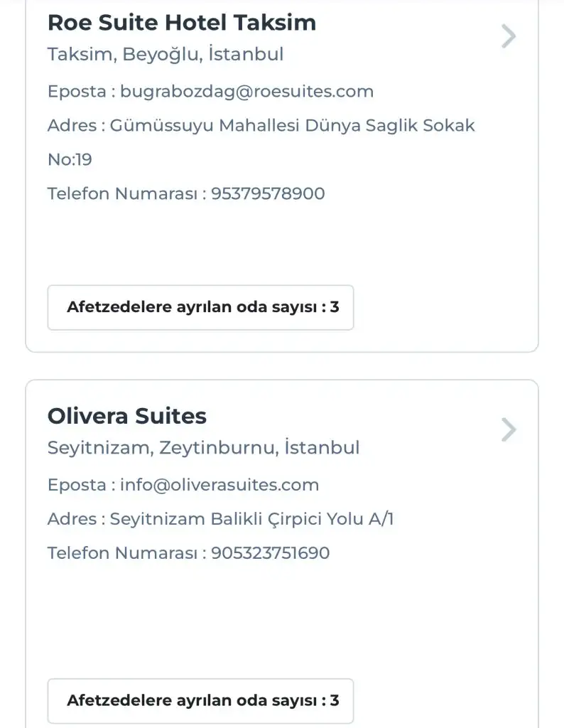This screenshot has height=728, width=564.
Task: Click the Gümüssuyu Mahallesi Dünya Saglik Sokak address
Action: [292, 126]
